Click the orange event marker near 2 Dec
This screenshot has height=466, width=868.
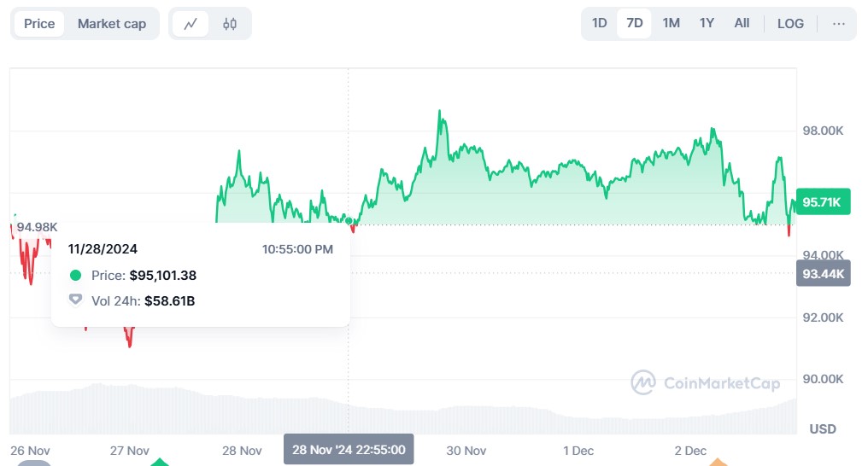[x=719, y=463]
